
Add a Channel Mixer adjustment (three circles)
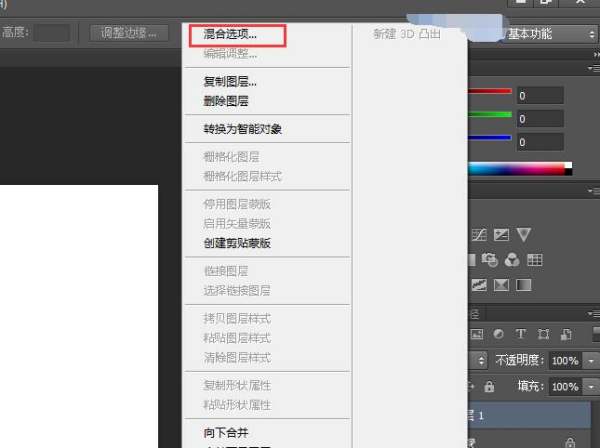[512, 260]
